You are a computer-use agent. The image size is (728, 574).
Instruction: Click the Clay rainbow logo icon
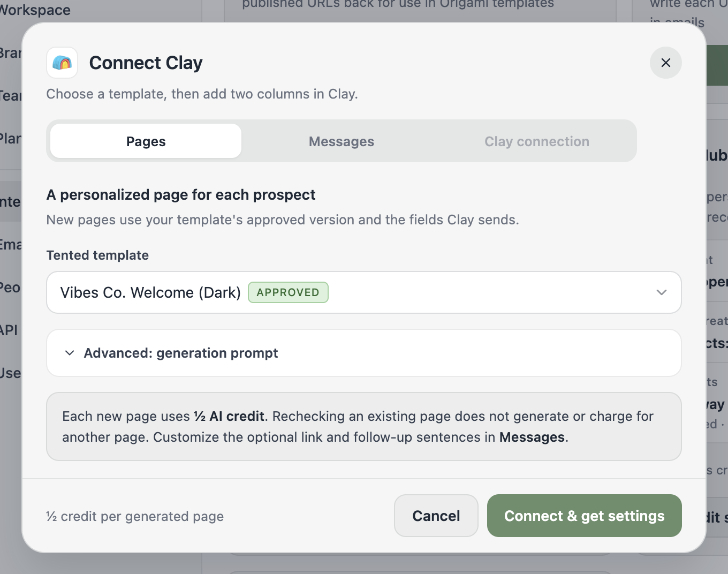(x=62, y=63)
